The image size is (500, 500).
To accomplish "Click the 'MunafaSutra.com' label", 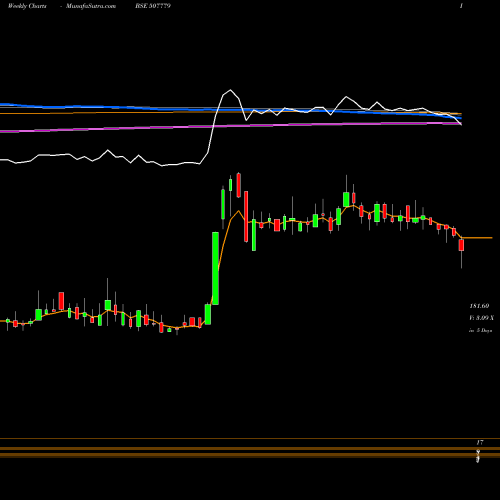I will [x=91, y=6].
